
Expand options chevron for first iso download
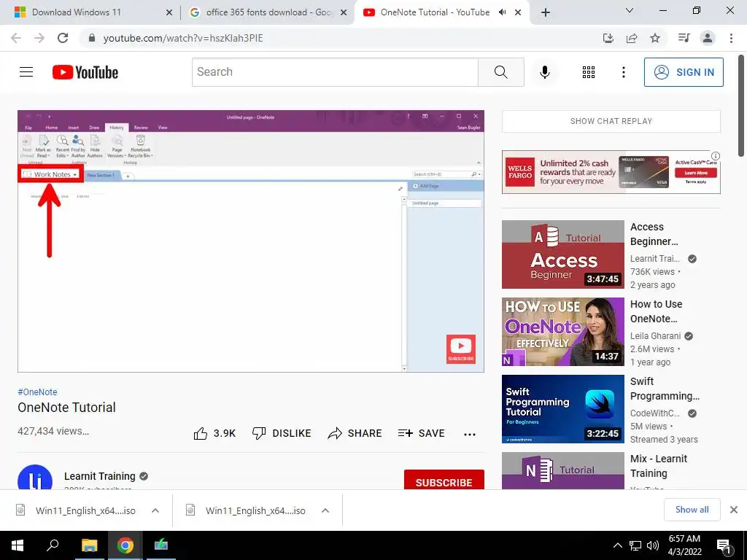pos(155,510)
